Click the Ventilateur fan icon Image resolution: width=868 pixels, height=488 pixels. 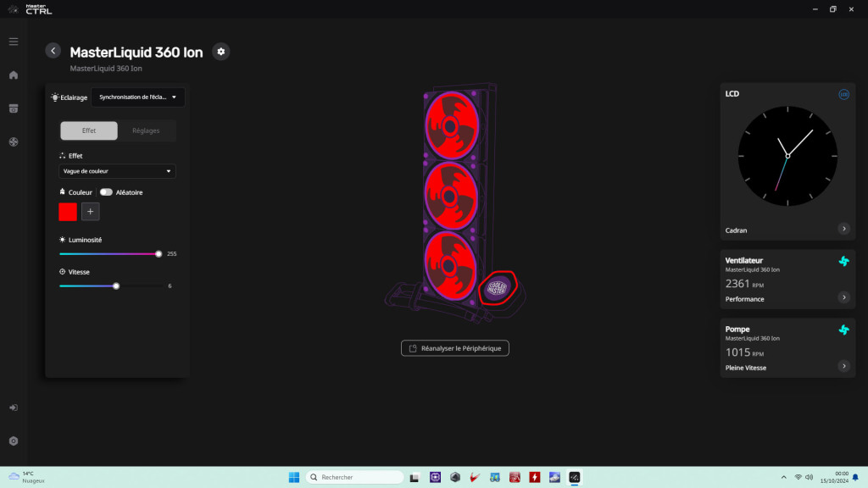click(843, 261)
